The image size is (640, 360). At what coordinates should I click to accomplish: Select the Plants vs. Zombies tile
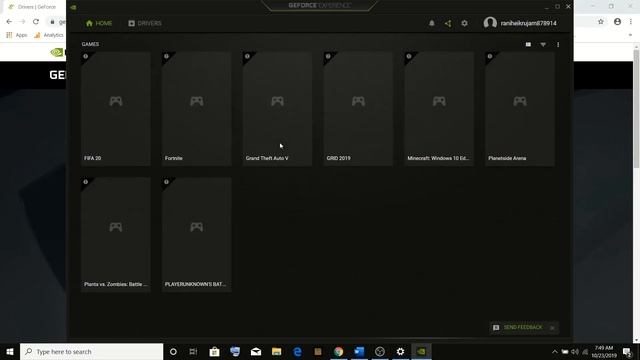116,234
